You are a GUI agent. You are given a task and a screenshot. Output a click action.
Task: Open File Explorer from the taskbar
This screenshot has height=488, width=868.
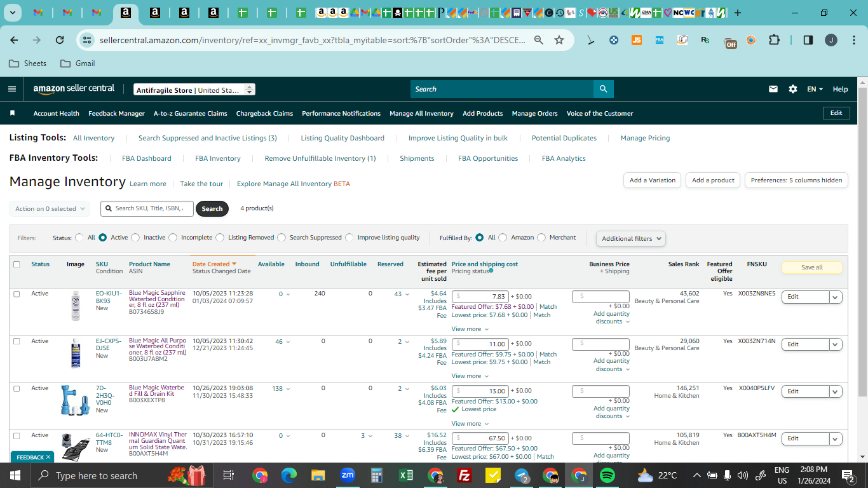(318, 475)
